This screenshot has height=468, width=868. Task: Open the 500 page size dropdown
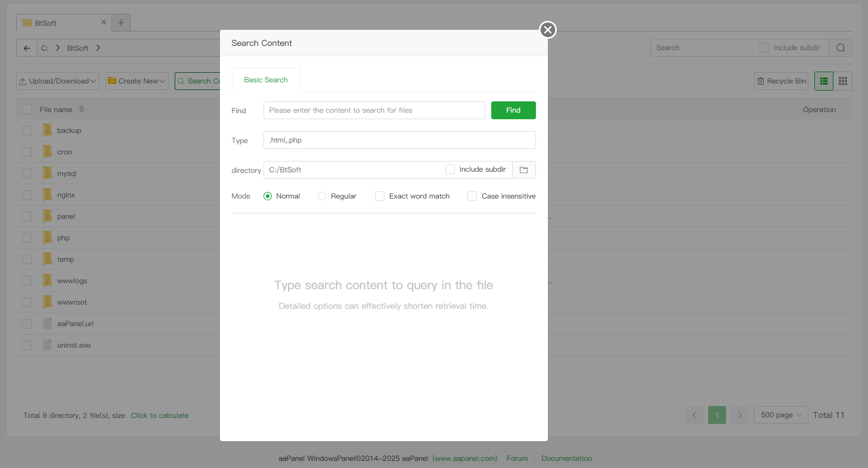tap(780, 415)
